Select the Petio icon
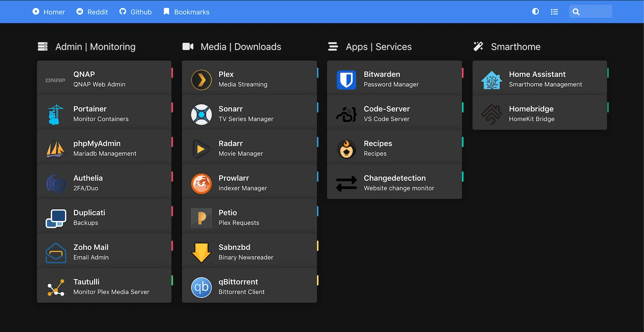644x332 pixels. click(x=201, y=218)
